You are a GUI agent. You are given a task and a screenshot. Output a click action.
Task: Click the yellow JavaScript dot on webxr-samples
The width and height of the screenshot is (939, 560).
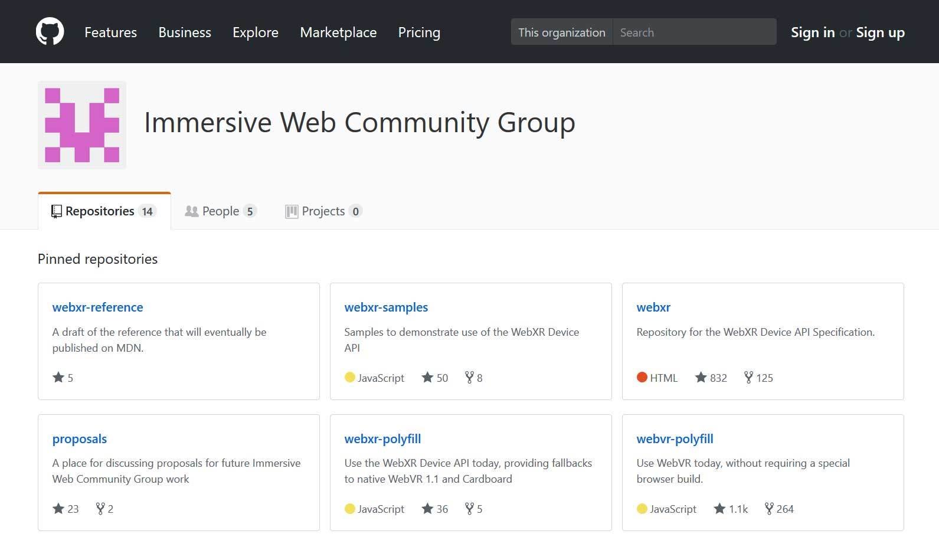point(349,377)
